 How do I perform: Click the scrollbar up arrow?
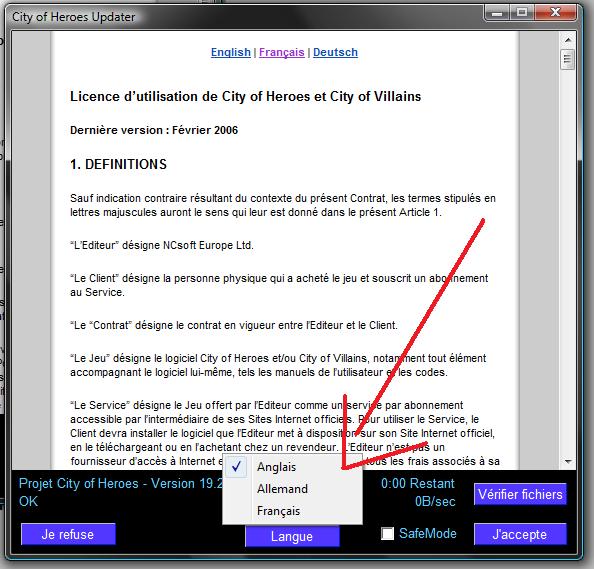[x=568, y=40]
